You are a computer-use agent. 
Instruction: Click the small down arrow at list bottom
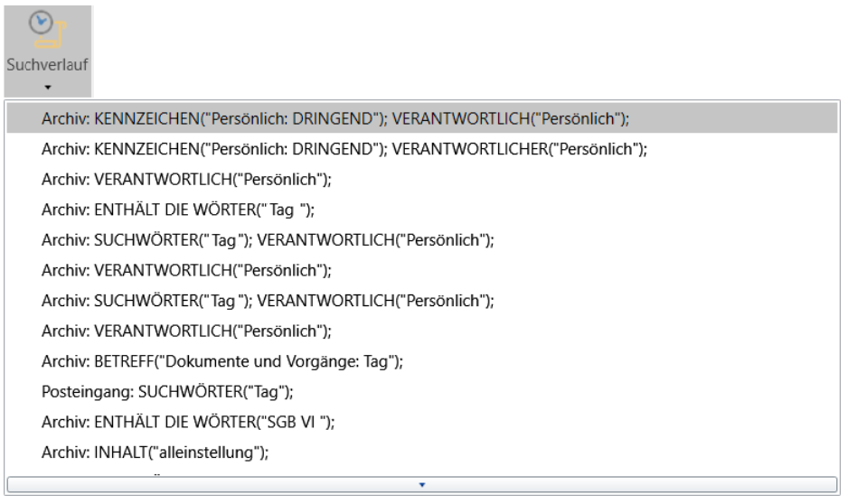pos(421,483)
